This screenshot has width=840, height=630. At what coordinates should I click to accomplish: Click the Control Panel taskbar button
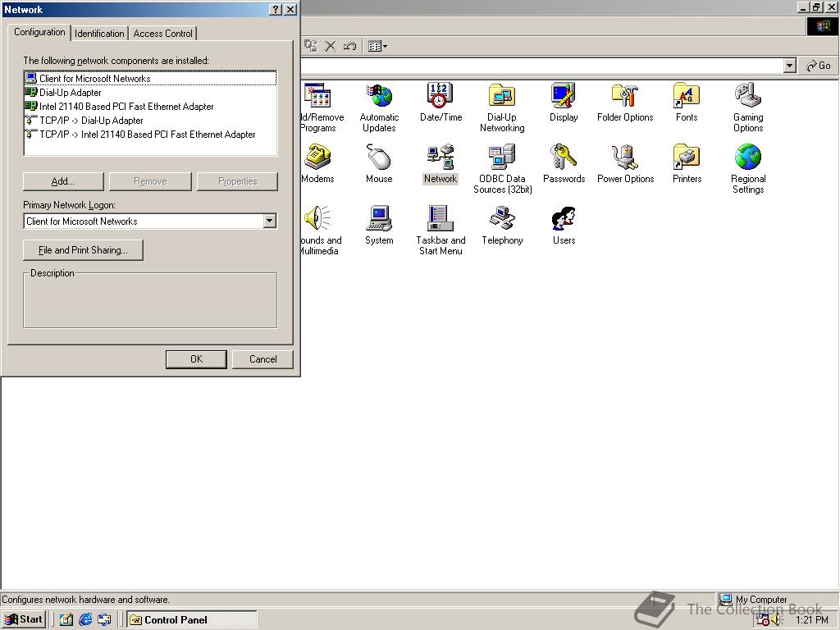pos(192,620)
